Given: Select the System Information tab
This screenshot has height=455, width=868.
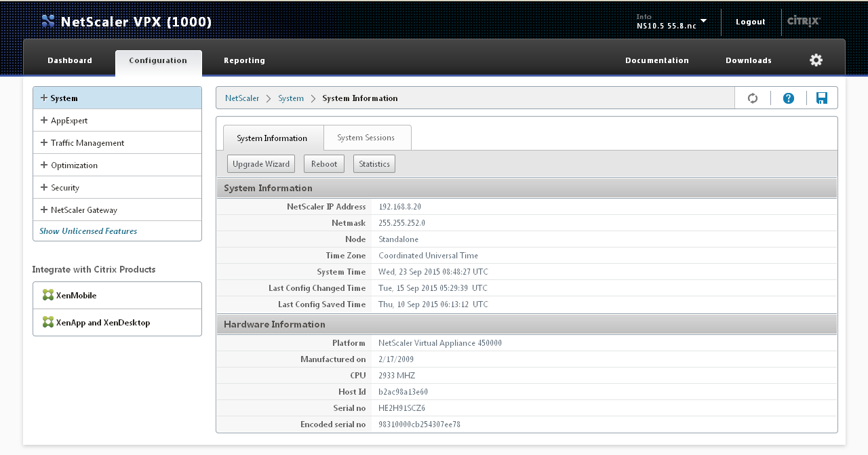Looking at the screenshot, I should click(272, 138).
